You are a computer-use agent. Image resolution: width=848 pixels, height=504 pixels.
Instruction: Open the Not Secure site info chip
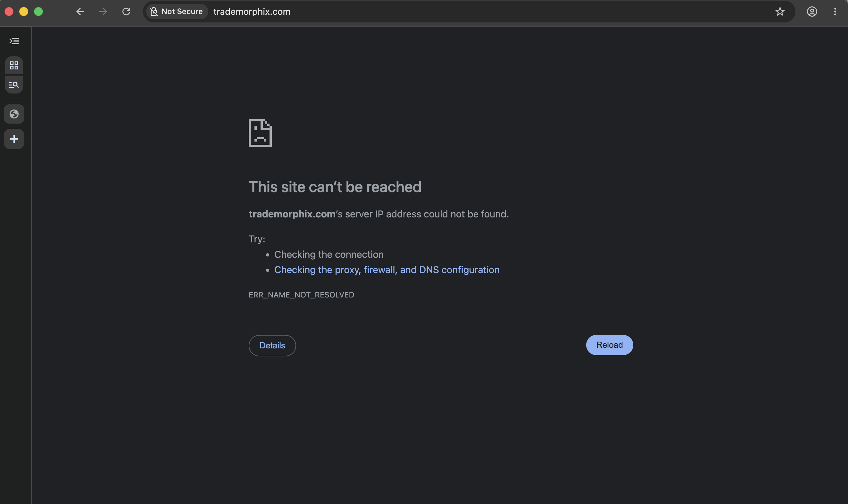tap(177, 12)
